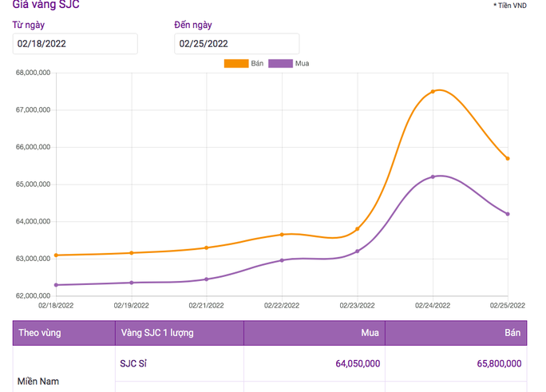Viewport: 546px width, 392px height.
Task: Click the orange Bán legend color box
Action: click(x=235, y=64)
